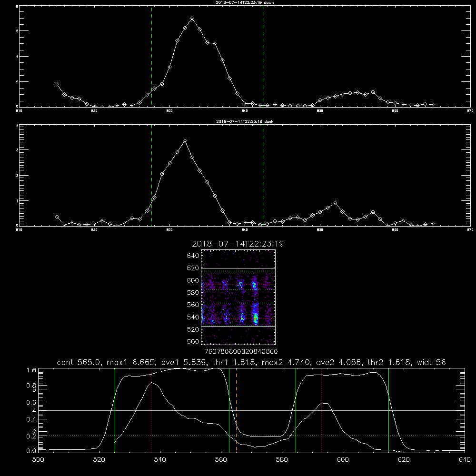Click the y-axis label 0.0 of the bottom plot
The width and height of the screenshot is (476, 476).
click(31, 451)
